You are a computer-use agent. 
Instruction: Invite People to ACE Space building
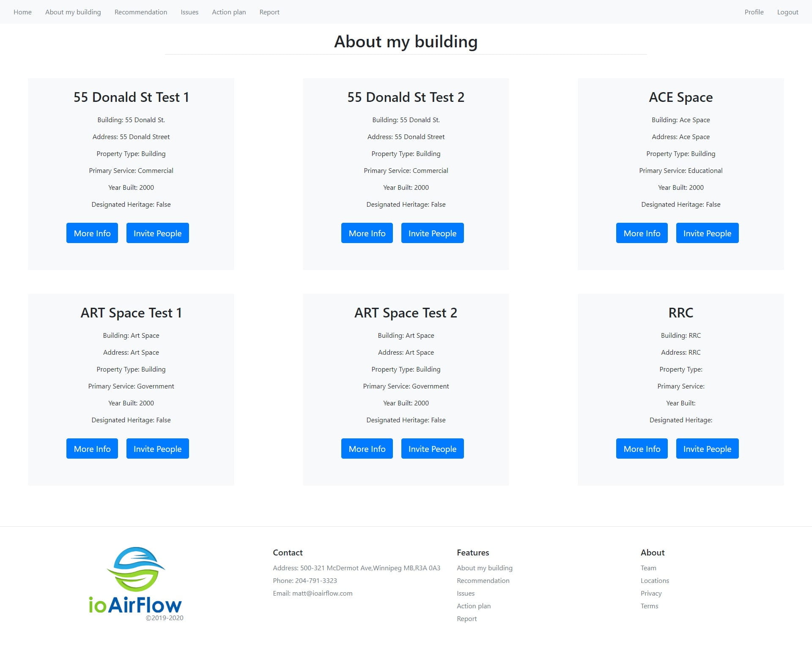pyautogui.click(x=707, y=233)
